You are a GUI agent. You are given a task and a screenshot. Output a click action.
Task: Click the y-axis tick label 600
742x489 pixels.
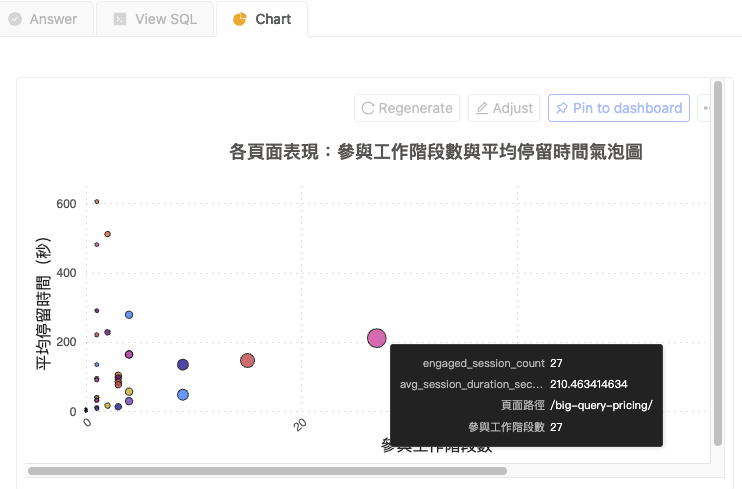[x=66, y=204]
